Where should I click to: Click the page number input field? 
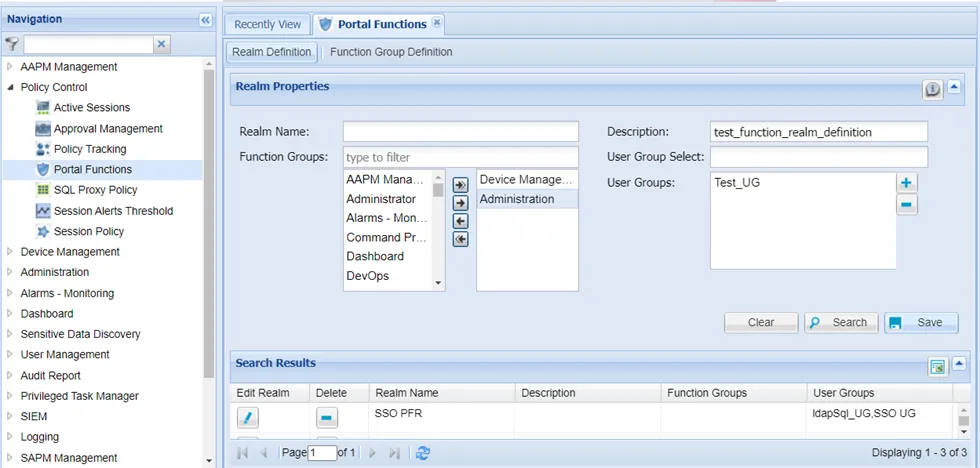click(x=322, y=453)
